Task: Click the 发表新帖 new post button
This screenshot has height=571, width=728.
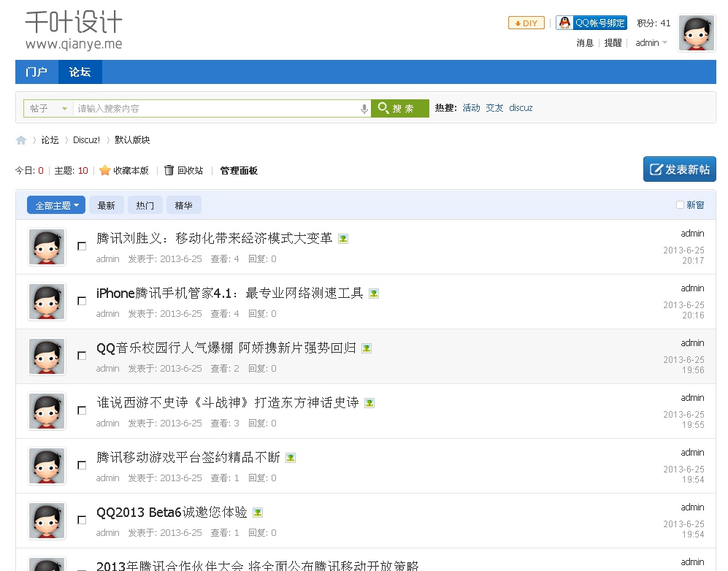Action: coord(679,169)
